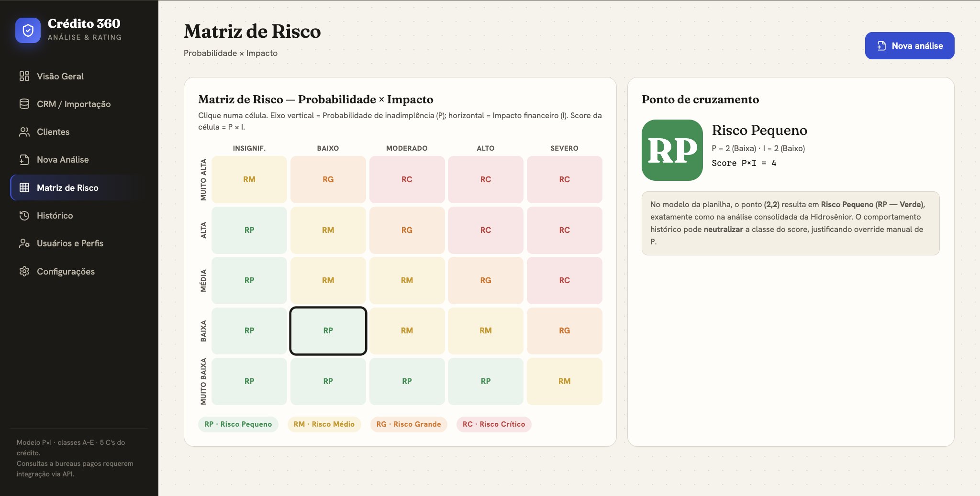980x496 pixels.
Task: Select cell Alta × Alto (RC)
Action: pos(485,230)
